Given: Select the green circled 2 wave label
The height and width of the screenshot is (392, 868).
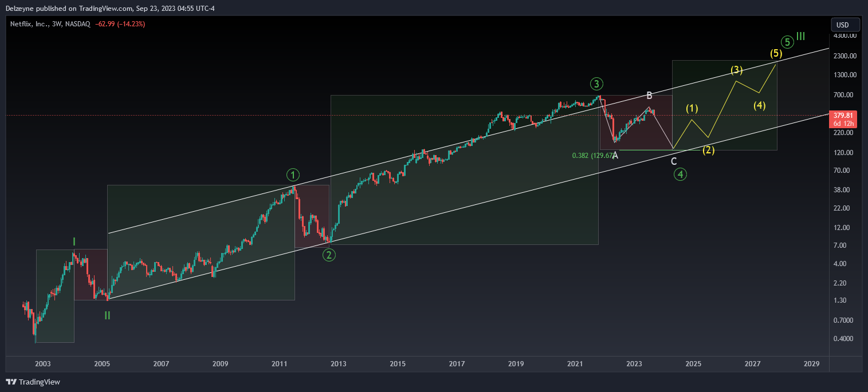Looking at the screenshot, I should click(329, 255).
